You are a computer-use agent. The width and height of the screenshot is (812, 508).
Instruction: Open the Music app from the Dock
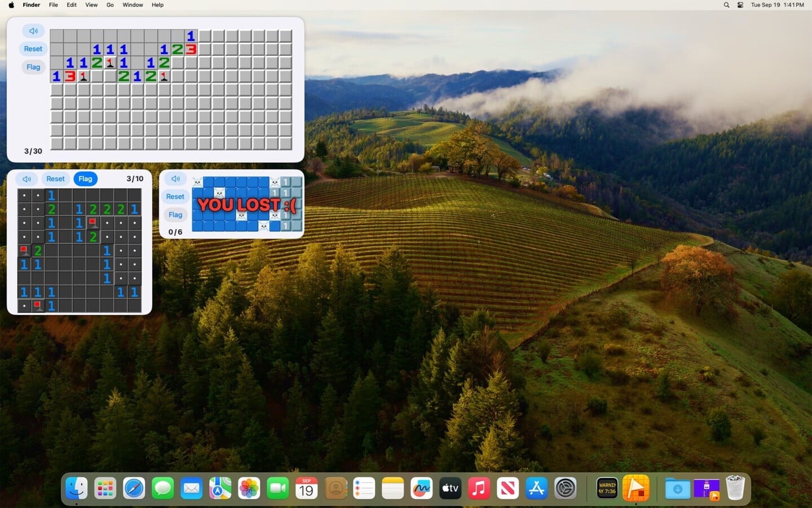[479, 488]
